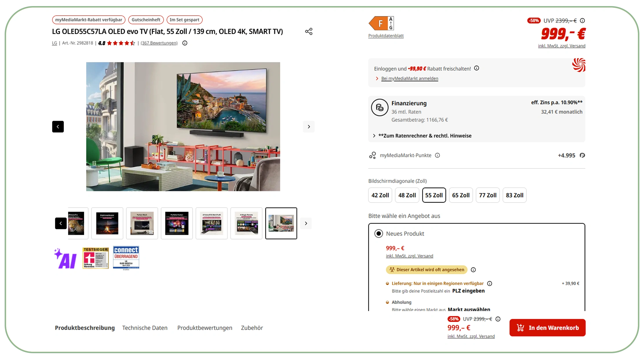Go to the Produktbewertungen tab
The image size is (644, 359).
pos(205,328)
